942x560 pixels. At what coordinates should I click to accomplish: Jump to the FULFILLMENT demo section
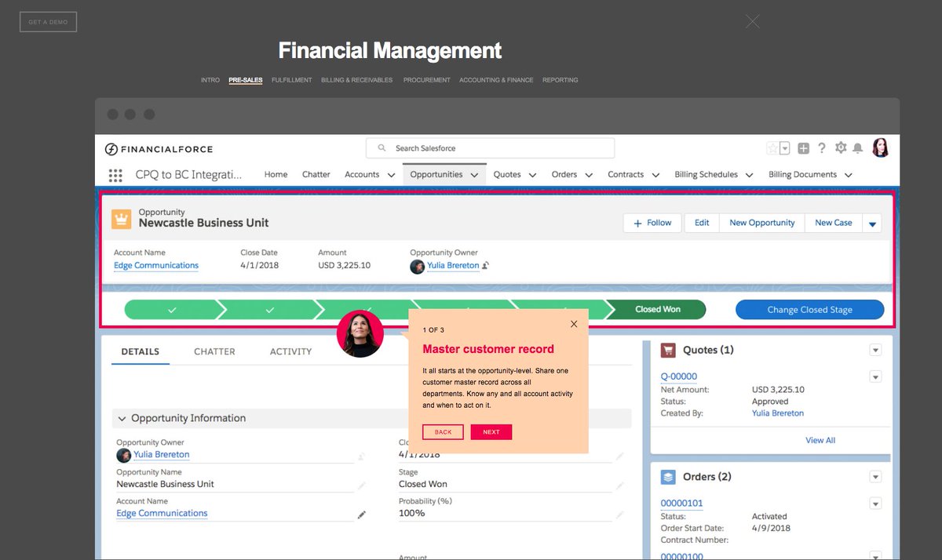pyautogui.click(x=292, y=80)
